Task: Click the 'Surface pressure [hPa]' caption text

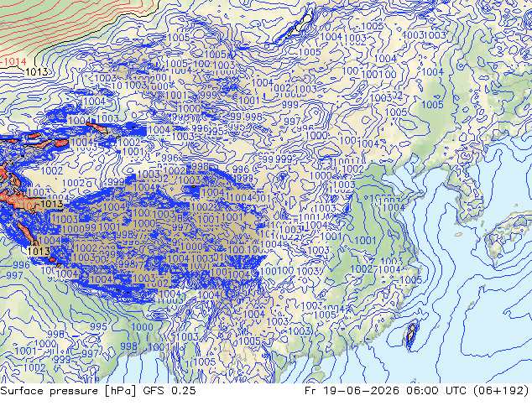Action: [x=68, y=391]
